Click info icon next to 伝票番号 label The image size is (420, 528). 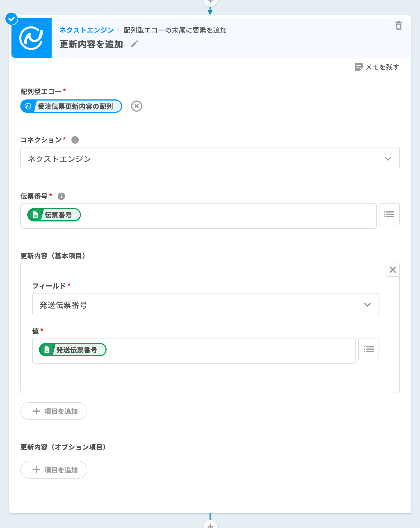pyautogui.click(x=61, y=196)
